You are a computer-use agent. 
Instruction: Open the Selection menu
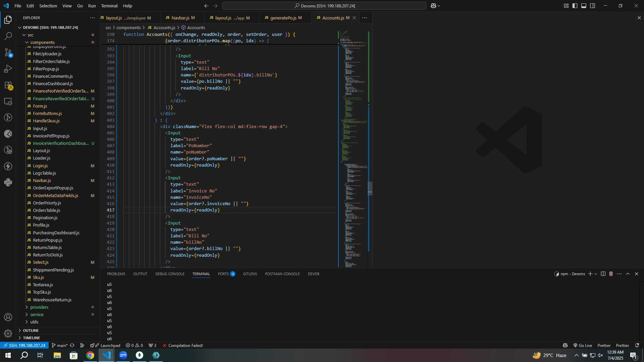[48, 6]
